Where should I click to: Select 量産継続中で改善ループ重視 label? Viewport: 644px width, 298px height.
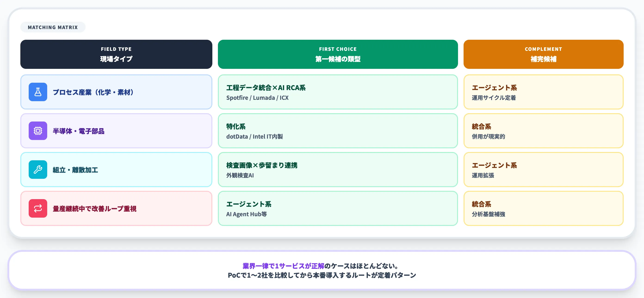(x=95, y=209)
